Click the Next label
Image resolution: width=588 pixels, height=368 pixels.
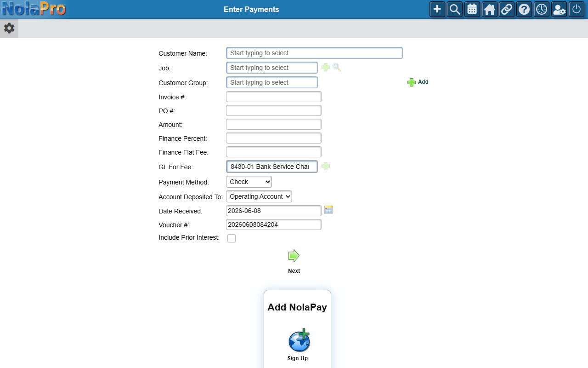(294, 271)
